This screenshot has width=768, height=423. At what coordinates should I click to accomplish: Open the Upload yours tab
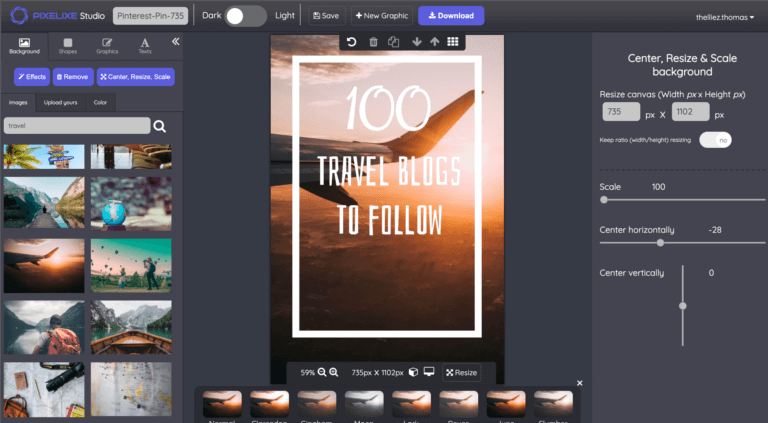pos(60,102)
